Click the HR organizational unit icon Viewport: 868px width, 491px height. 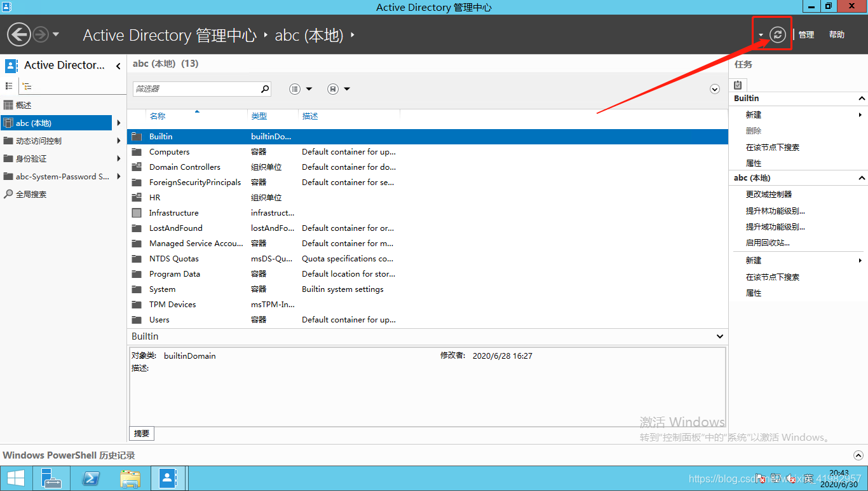(137, 198)
